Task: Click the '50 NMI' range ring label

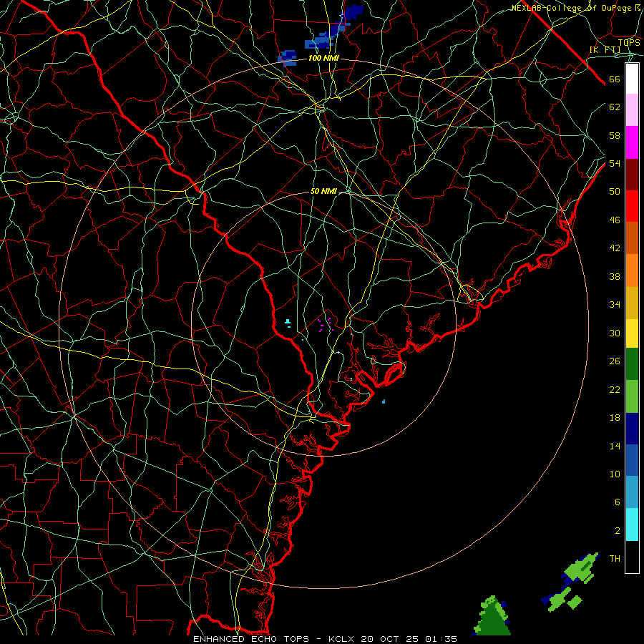Action: pyautogui.click(x=323, y=191)
